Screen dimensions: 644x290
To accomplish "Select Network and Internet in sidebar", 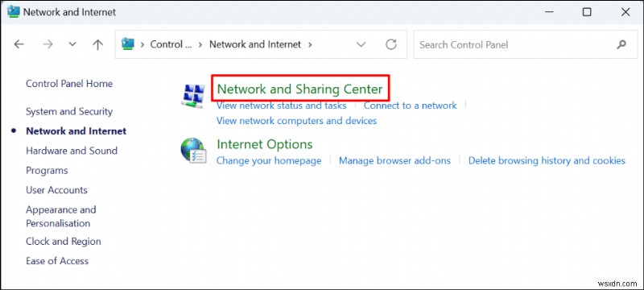I will tap(76, 131).
